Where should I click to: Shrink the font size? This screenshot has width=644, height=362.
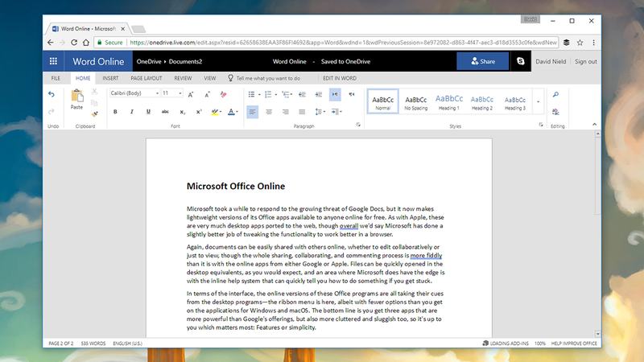pos(207,94)
